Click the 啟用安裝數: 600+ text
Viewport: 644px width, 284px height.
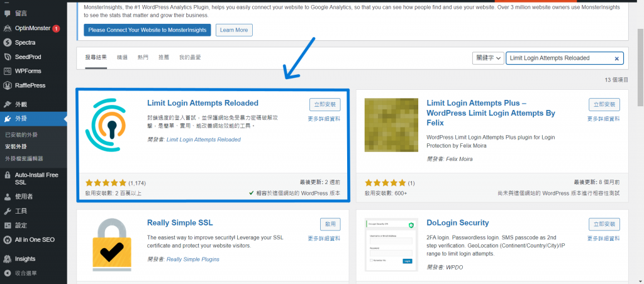pyautogui.click(x=386, y=193)
